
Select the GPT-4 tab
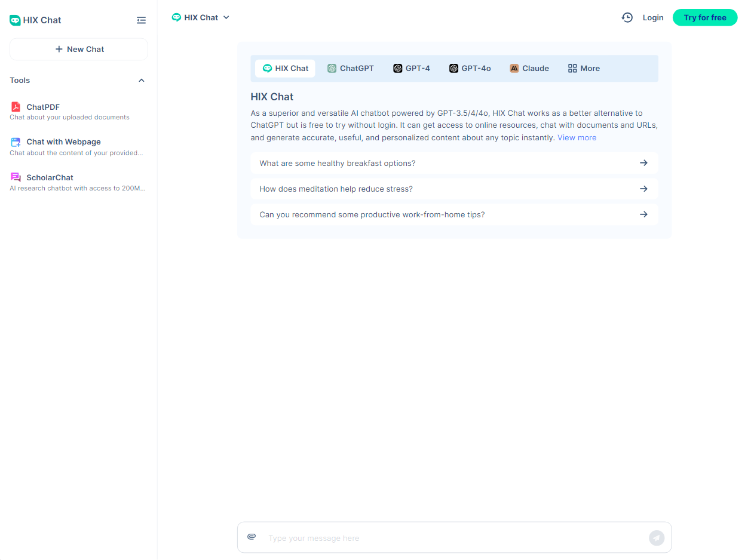pos(412,69)
